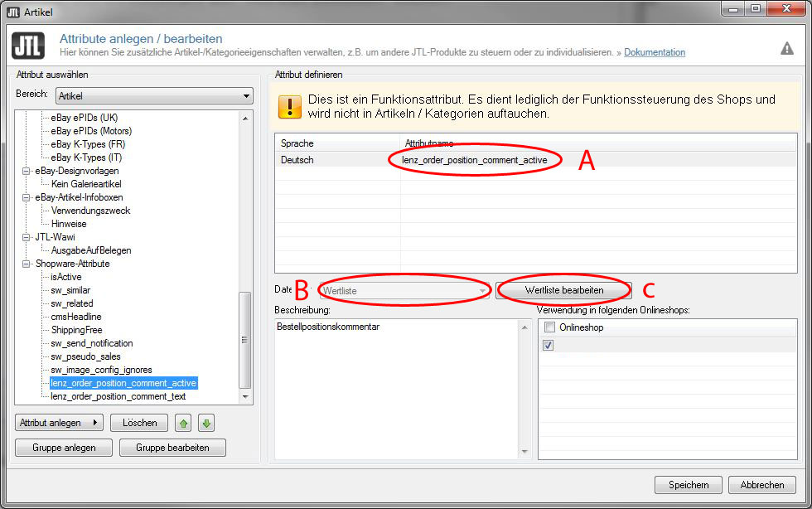The height and width of the screenshot is (509, 812).
Task: Open the Attribut anlegen menu button
Action: pyautogui.click(x=58, y=423)
